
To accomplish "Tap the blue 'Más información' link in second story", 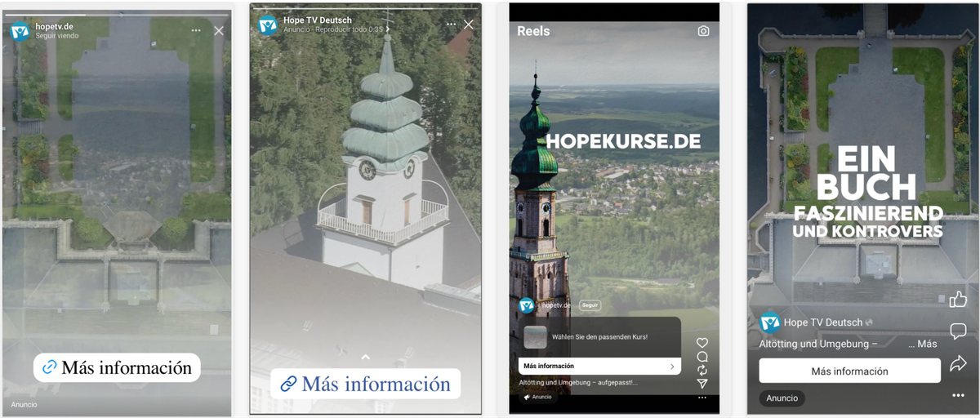I will 366,384.
